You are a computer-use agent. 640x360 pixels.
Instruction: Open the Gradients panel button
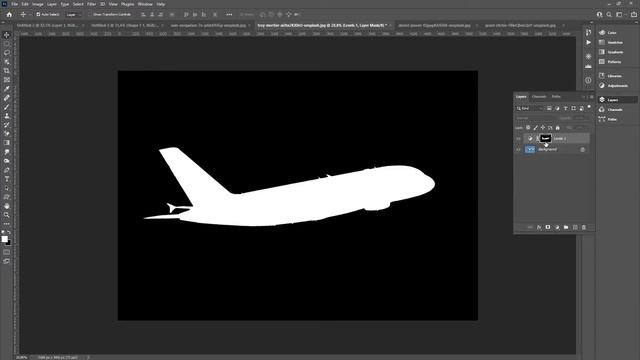tap(611, 52)
